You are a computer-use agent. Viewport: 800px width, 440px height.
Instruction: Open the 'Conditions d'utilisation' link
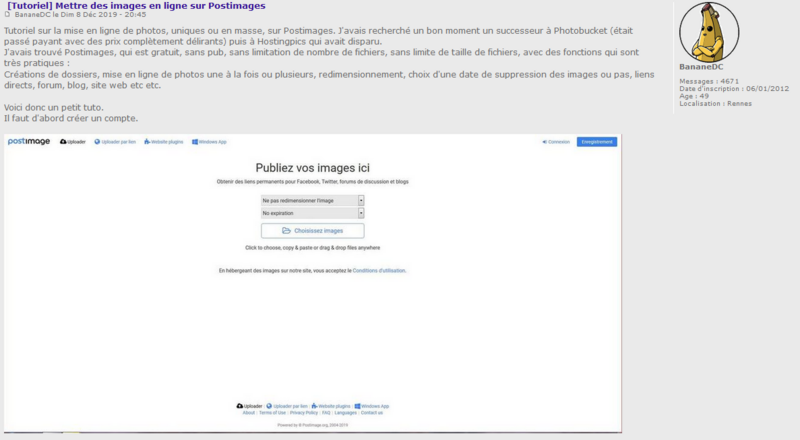tap(379, 271)
